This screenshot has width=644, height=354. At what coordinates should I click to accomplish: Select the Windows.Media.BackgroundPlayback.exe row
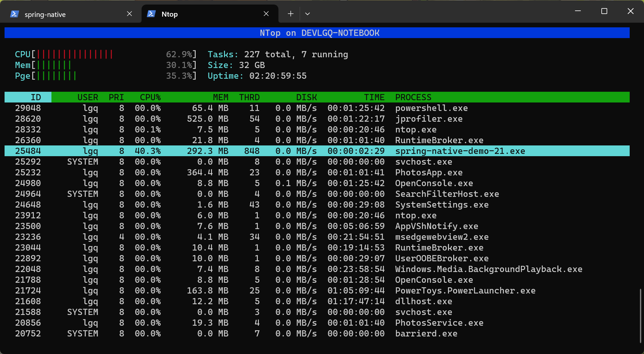[317, 269]
